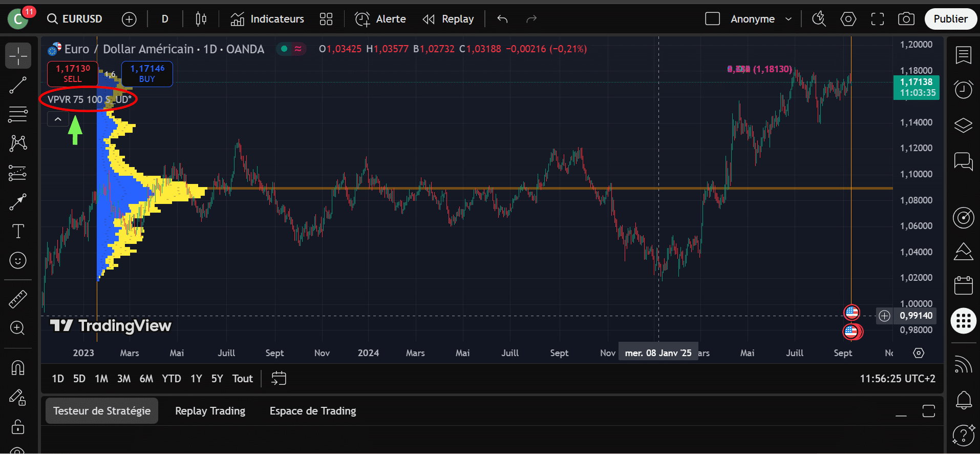The height and width of the screenshot is (454, 980).
Task: Expand the Anonyme layout dropdown
Action: click(789, 19)
